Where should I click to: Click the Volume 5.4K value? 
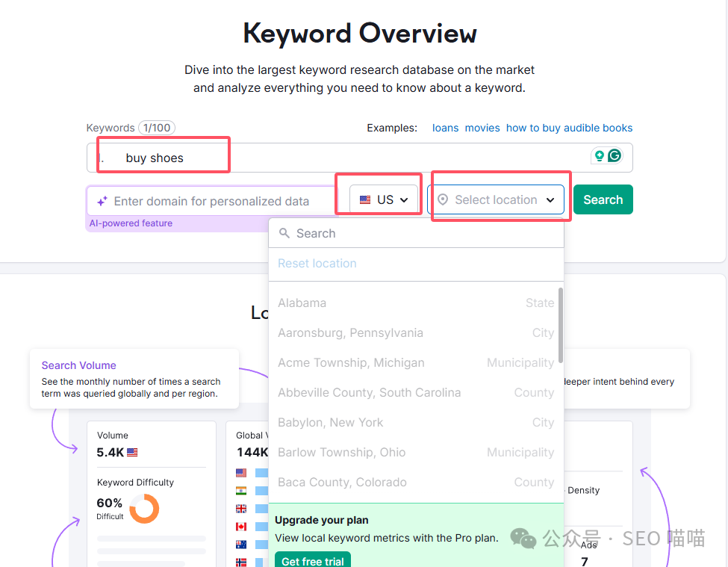[x=111, y=452]
